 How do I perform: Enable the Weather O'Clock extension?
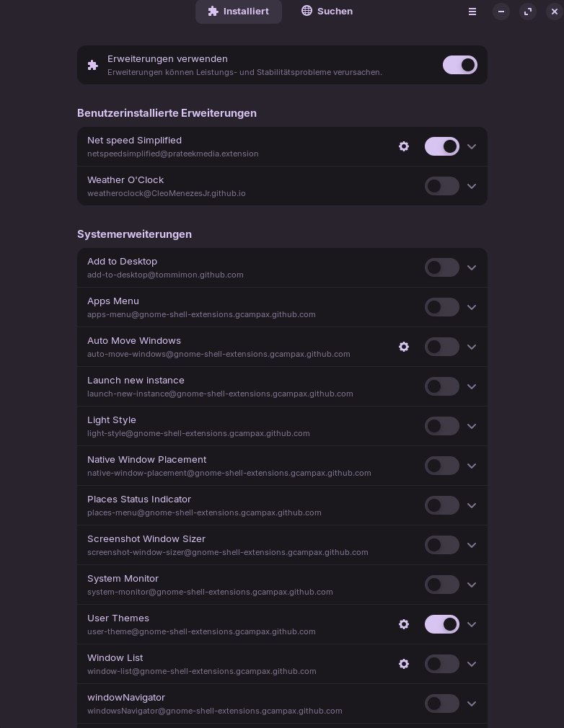point(441,186)
